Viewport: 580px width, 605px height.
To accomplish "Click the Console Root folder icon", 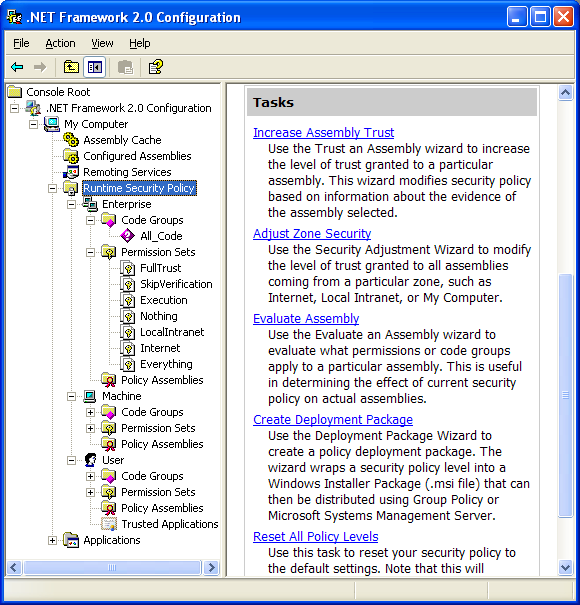I will click(x=15, y=92).
